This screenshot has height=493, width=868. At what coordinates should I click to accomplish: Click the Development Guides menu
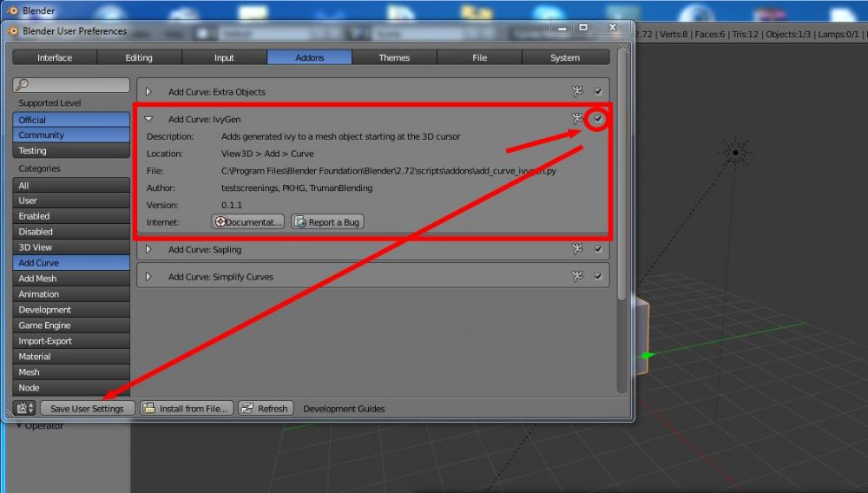[344, 409]
